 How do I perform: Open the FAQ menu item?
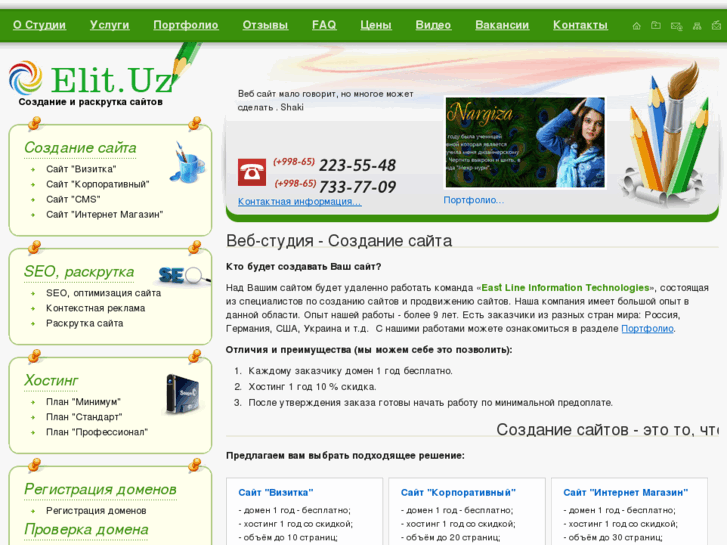(324, 25)
